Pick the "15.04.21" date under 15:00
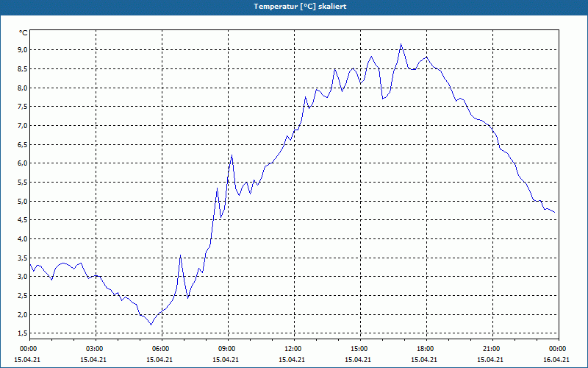The width and height of the screenshot is (588, 368). (x=358, y=360)
